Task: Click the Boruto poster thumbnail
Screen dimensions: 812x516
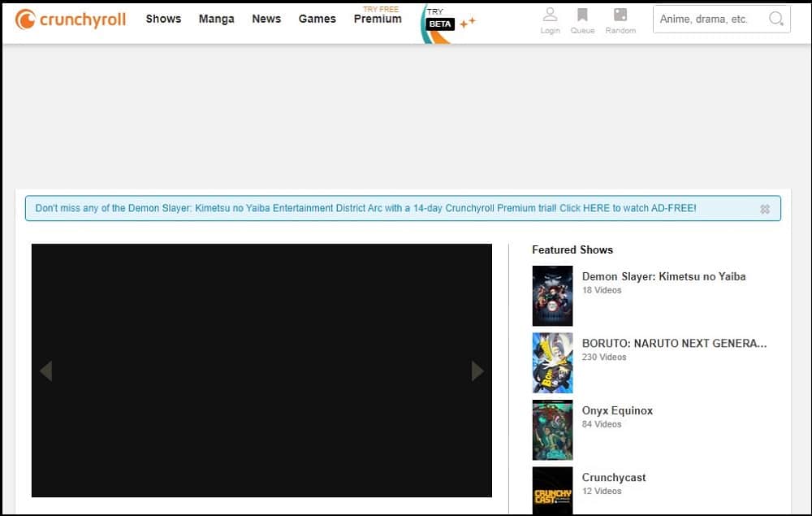Action: pos(552,362)
